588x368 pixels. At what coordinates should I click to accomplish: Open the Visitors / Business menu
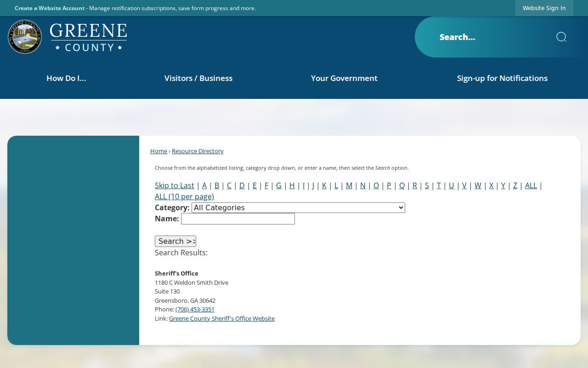(x=198, y=78)
